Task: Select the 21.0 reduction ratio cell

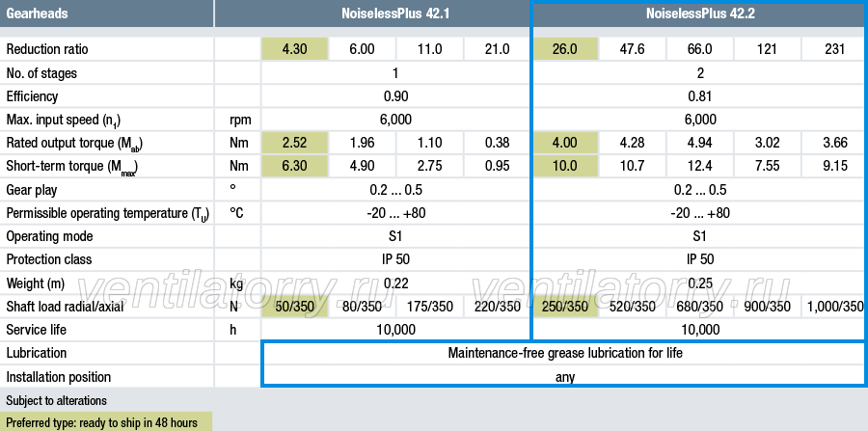Action: [497, 49]
